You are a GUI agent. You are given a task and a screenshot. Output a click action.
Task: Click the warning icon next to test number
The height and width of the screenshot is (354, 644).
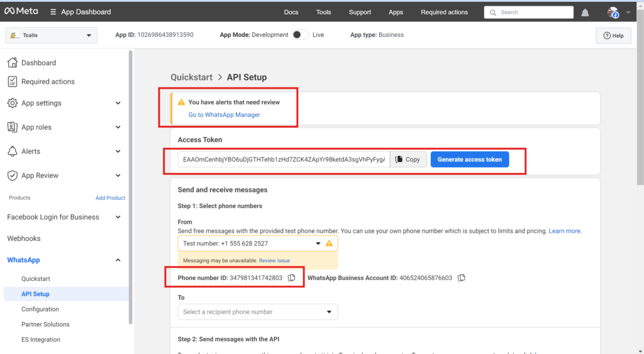tap(329, 243)
